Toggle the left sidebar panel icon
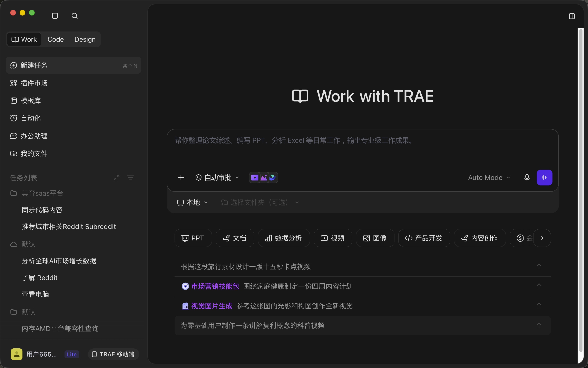This screenshot has height=368, width=588. pos(55,16)
